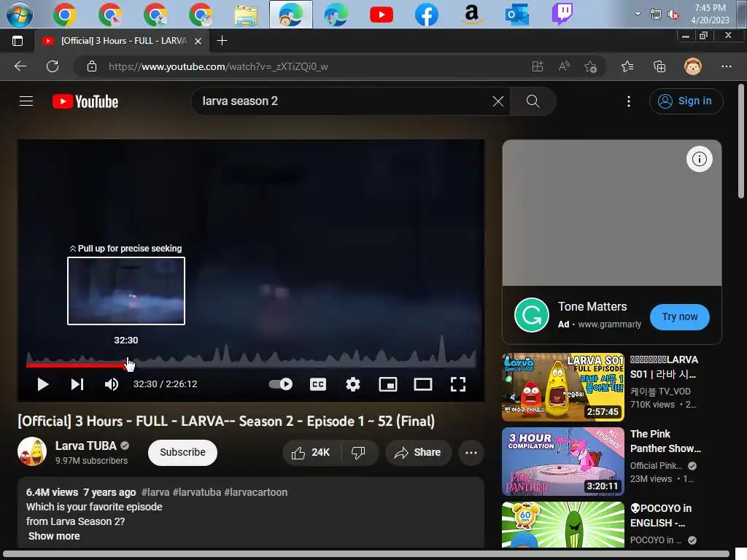Open LARVA S01 full episode thumbnail
This screenshot has width=747, height=560.
tap(563, 387)
